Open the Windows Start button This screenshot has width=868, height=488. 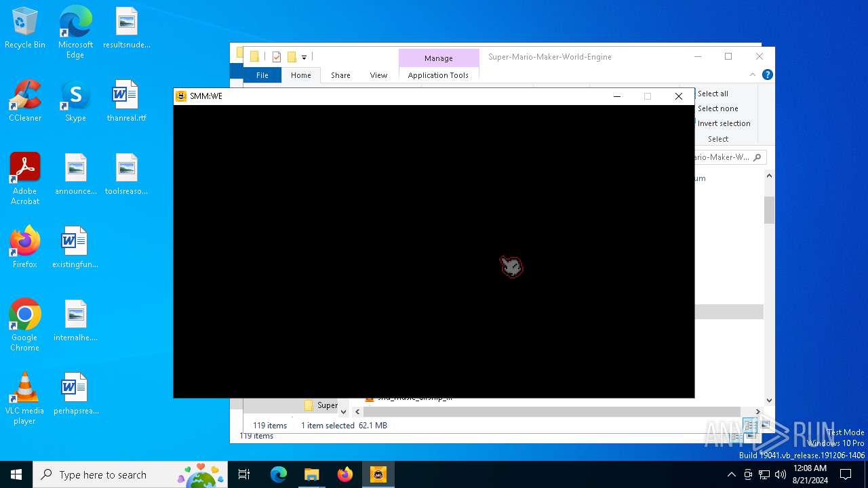pos(16,474)
